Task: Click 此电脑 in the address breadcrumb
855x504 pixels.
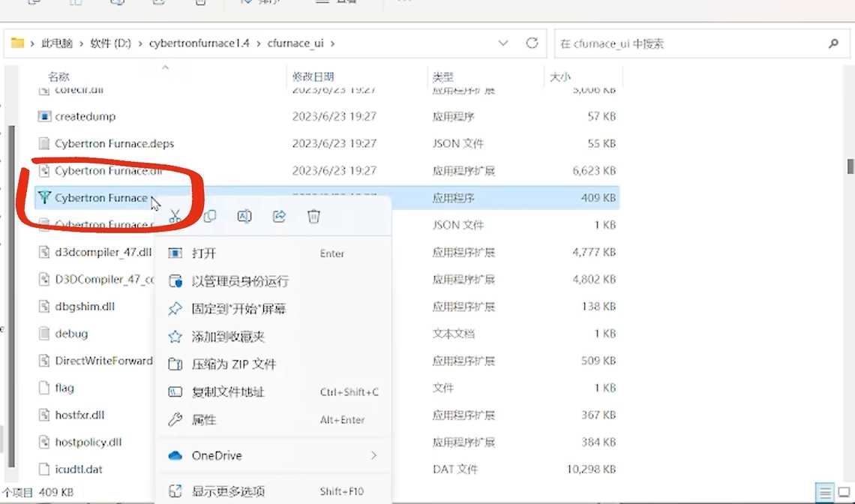Action: click(57, 43)
